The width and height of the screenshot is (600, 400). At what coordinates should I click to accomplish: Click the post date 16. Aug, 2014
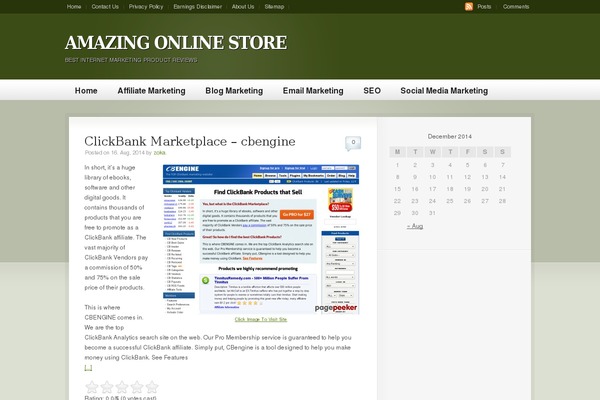pos(128,153)
